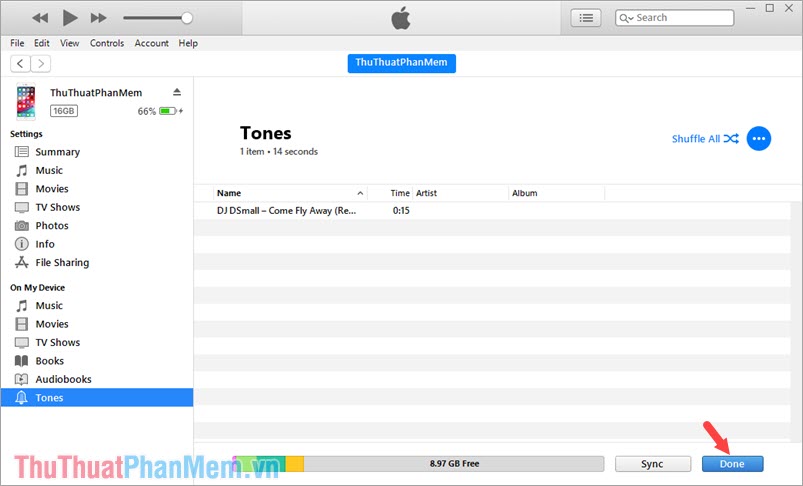Click the '1 item • 14 seconds' text
This screenshot has width=803, height=486.
click(279, 152)
